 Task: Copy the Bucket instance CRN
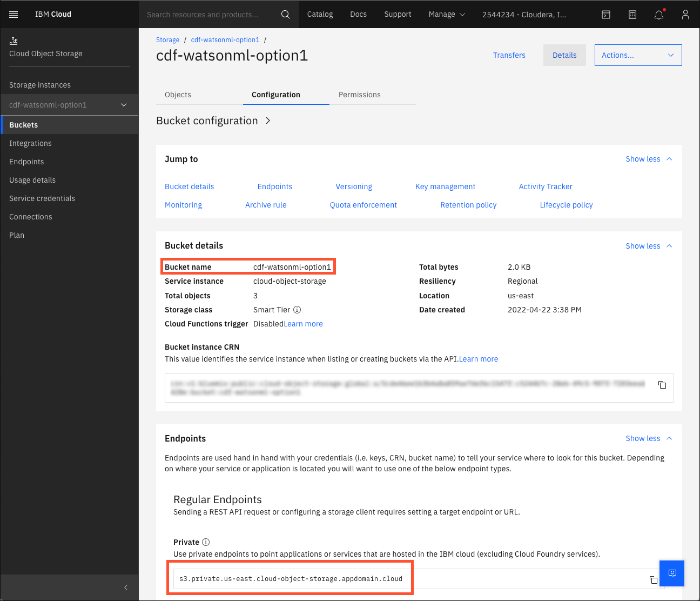[662, 385]
